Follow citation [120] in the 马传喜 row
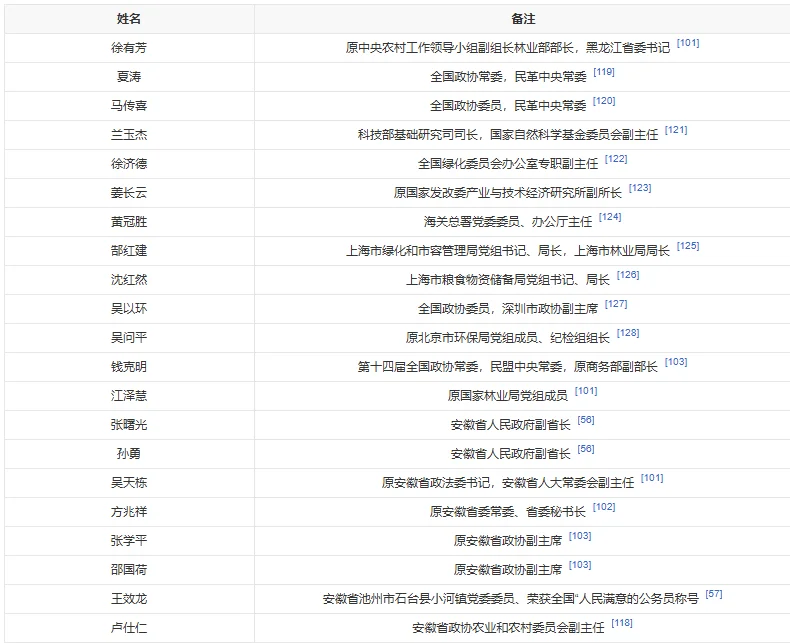Viewport: 790px width, 643px height. [604, 101]
